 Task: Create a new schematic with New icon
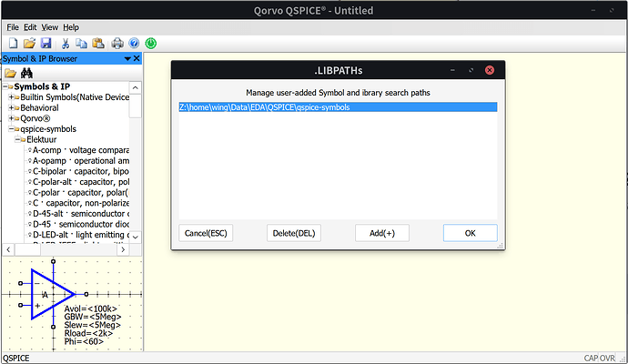(13, 43)
